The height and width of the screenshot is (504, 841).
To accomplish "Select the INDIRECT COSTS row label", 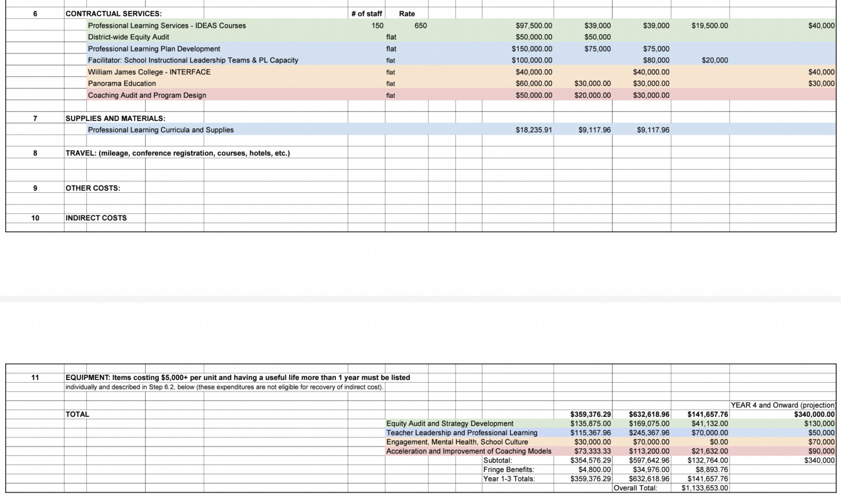I will (96, 218).
